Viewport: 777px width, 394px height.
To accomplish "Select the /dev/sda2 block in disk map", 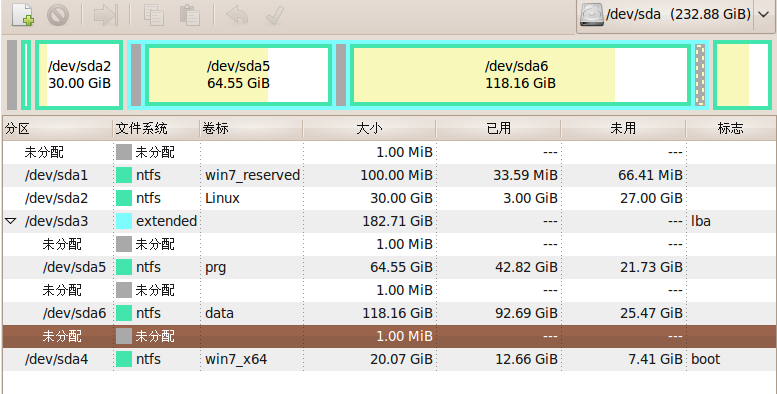I will [x=79, y=75].
